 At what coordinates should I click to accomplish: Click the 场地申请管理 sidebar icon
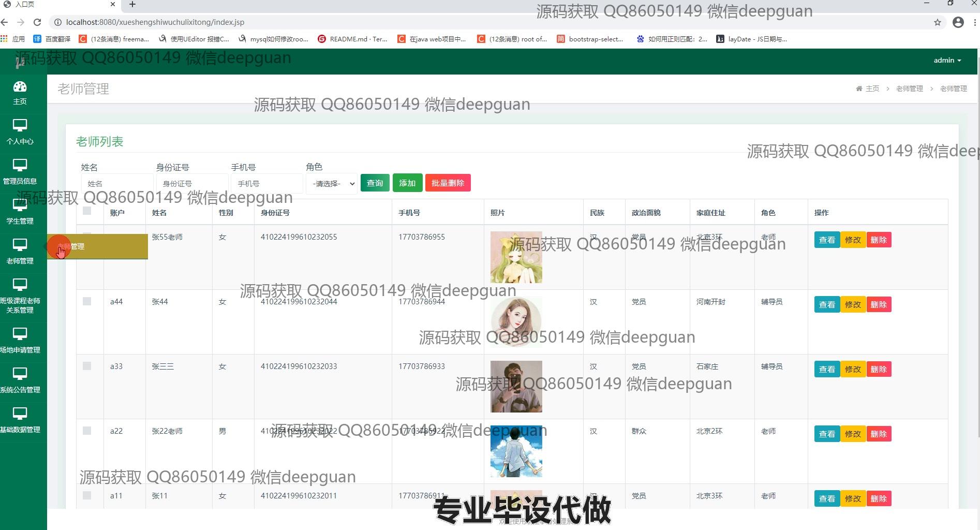(x=20, y=334)
